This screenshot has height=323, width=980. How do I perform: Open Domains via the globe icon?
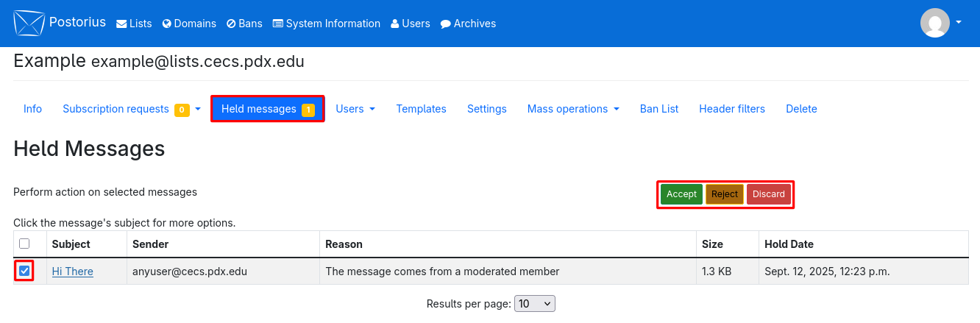167,24
